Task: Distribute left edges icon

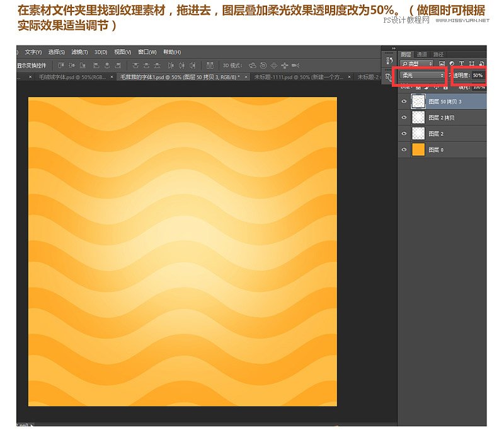Action: tap(171, 66)
